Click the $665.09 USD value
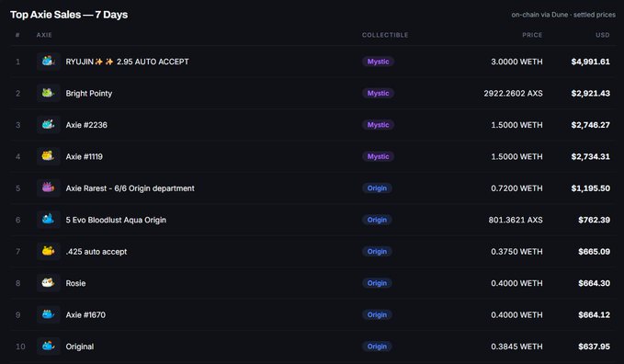 pos(595,252)
